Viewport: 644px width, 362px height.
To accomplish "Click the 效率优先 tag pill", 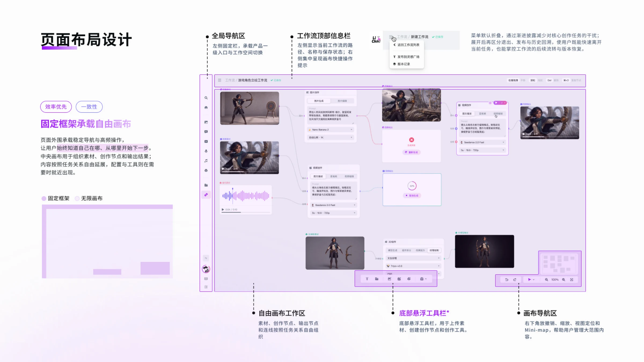I will coord(56,107).
